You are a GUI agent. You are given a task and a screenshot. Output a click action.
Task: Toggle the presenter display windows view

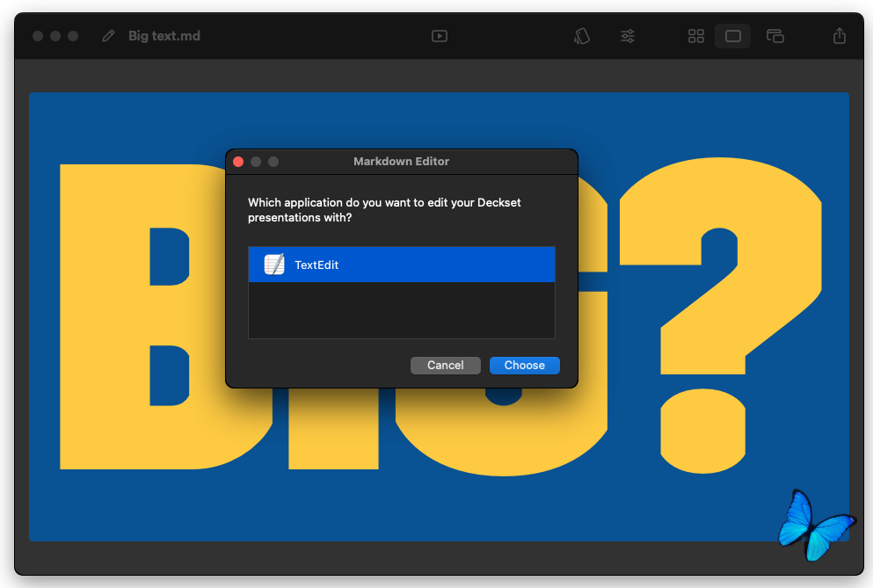pyautogui.click(x=775, y=36)
